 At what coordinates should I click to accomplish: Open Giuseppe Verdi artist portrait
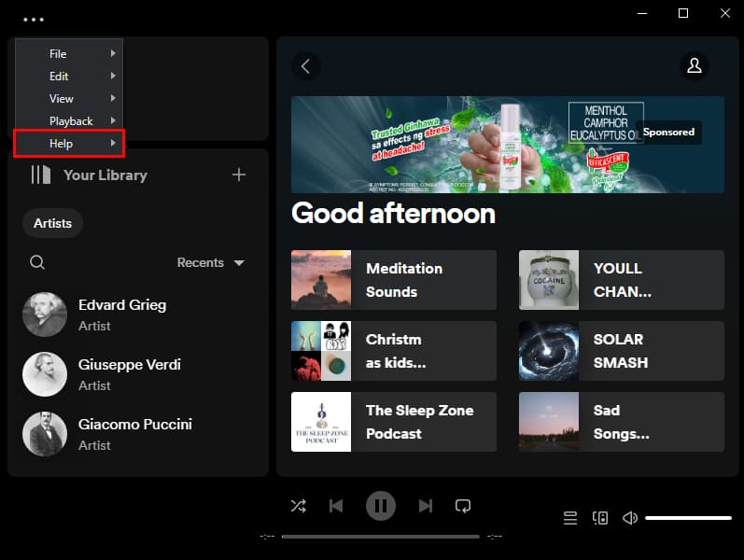pos(45,374)
